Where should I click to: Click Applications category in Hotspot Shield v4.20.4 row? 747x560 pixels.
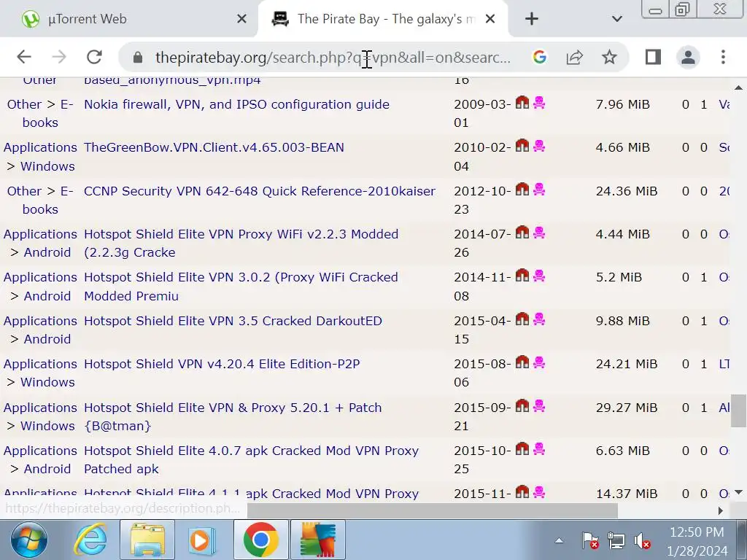40,365
